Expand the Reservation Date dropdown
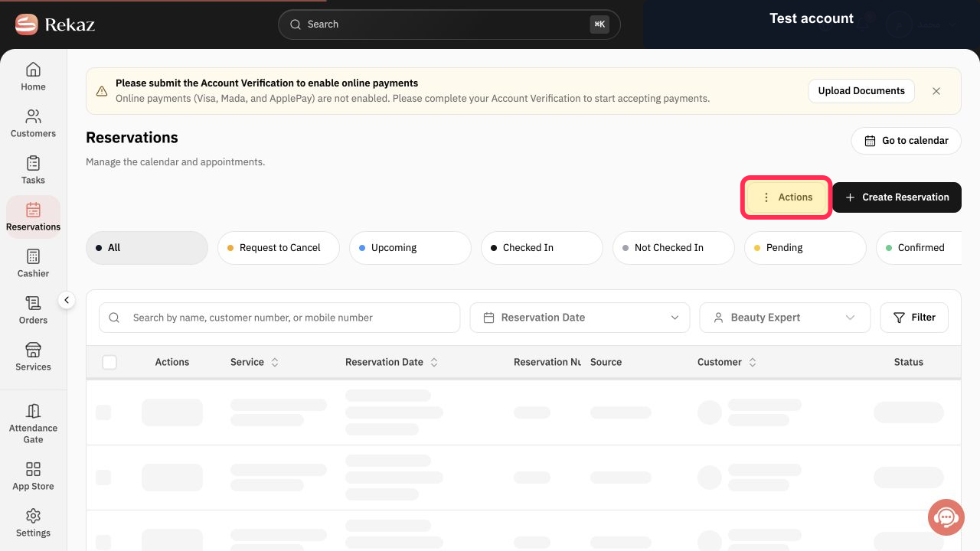 580,318
